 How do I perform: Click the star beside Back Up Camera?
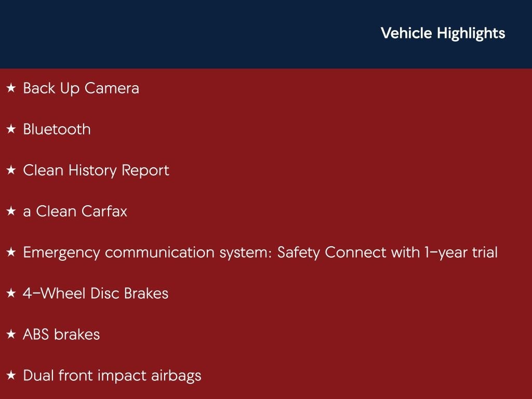11,89
